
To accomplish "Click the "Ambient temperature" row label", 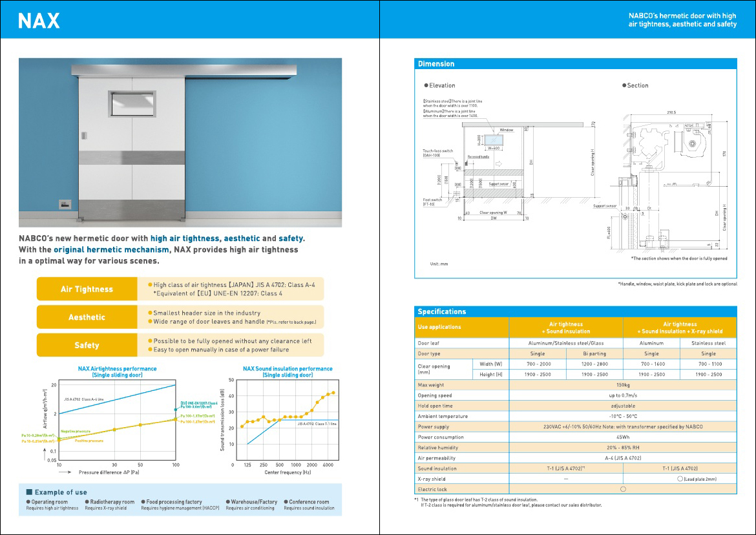I will tap(443, 416).
